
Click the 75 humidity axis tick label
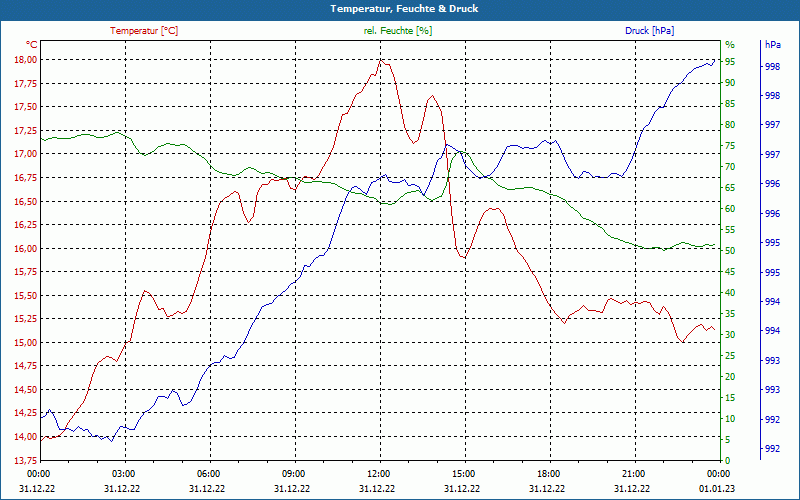pyautogui.click(x=731, y=146)
